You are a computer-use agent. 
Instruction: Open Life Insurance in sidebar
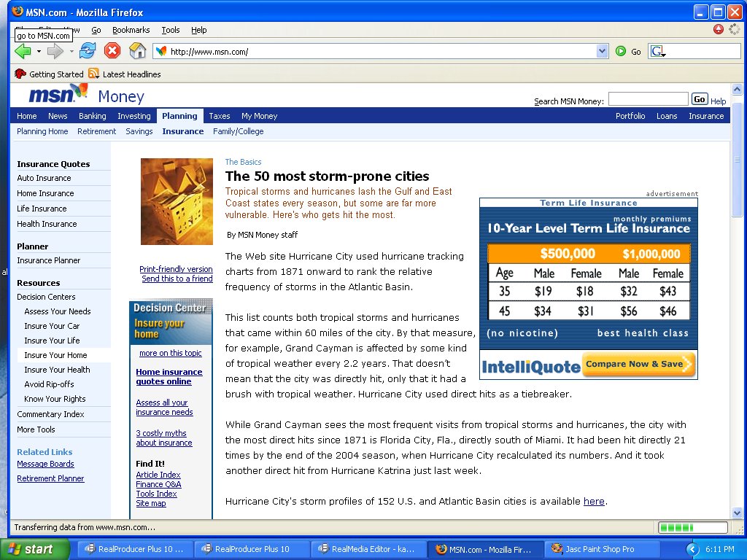click(42, 208)
